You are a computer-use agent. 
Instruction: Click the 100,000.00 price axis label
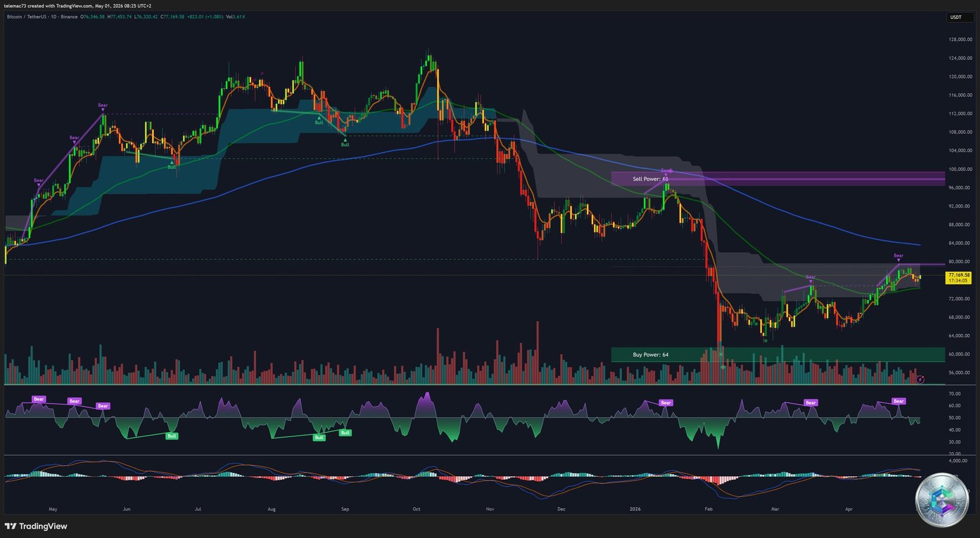(960, 169)
